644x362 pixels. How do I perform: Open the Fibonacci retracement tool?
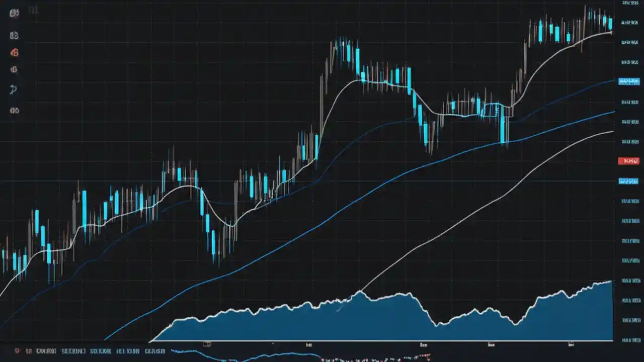[x=14, y=70]
